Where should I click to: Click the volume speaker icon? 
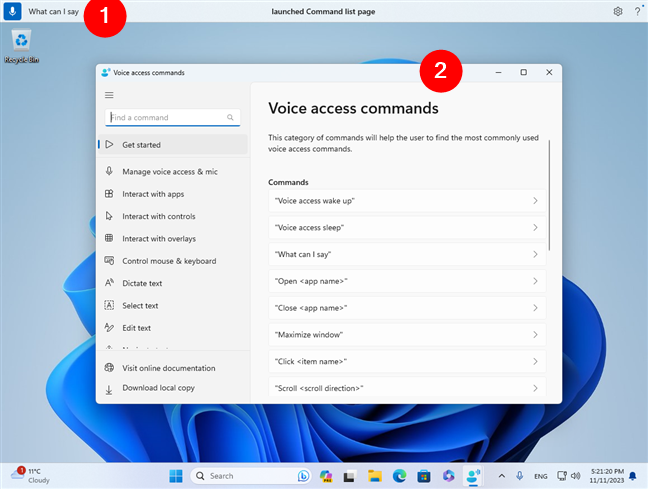pyautogui.click(x=575, y=476)
